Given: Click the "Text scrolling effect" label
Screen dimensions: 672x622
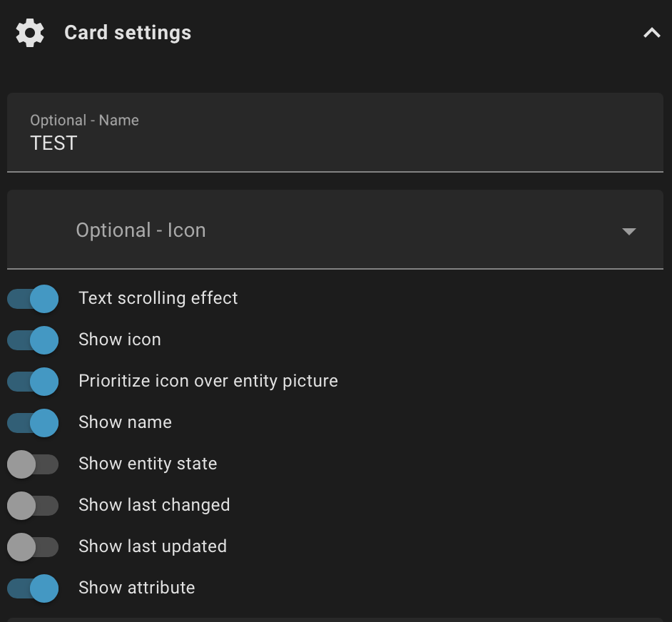Looking at the screenshot, I should click(158, 298).
